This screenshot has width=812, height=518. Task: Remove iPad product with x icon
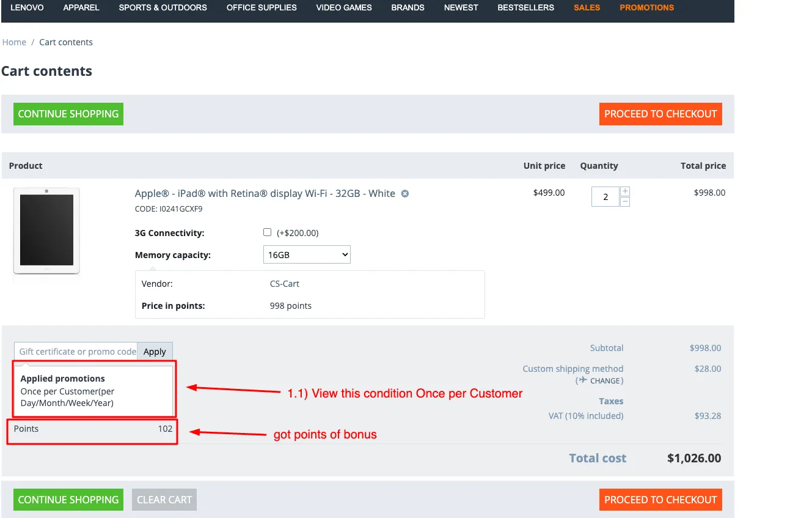tap(404, 194)
